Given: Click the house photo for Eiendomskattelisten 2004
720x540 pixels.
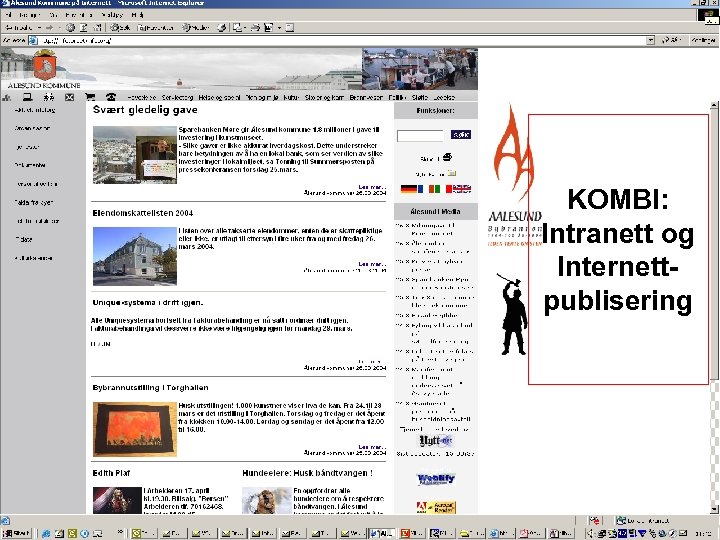Looking at the screenshot, I should click(135, 256).
